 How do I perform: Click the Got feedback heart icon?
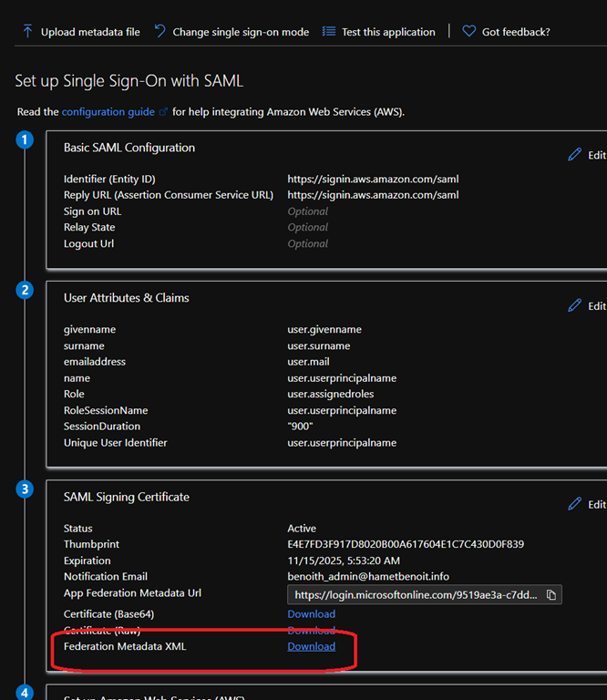pyautogui.click(x=469, y=32)
